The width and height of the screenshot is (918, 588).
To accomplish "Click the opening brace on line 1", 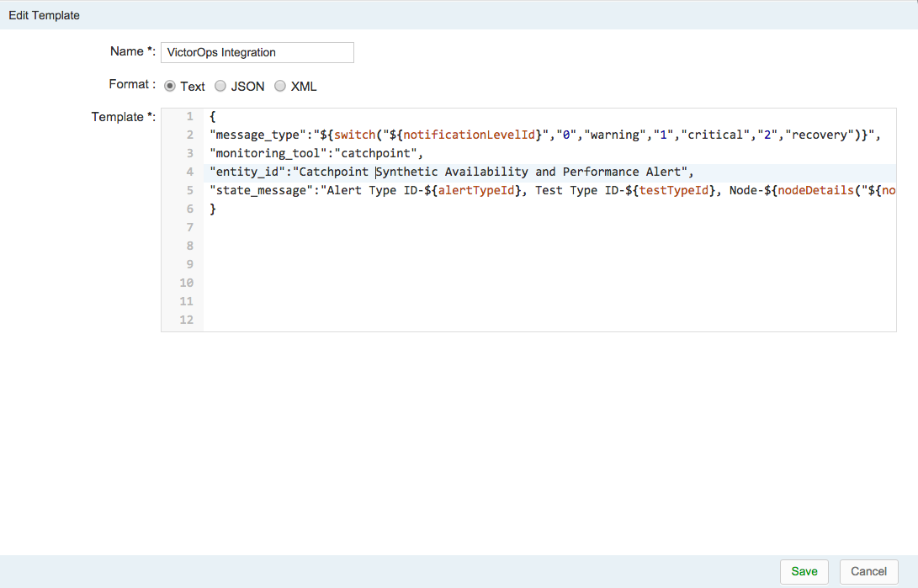I will tap(213, 116).
